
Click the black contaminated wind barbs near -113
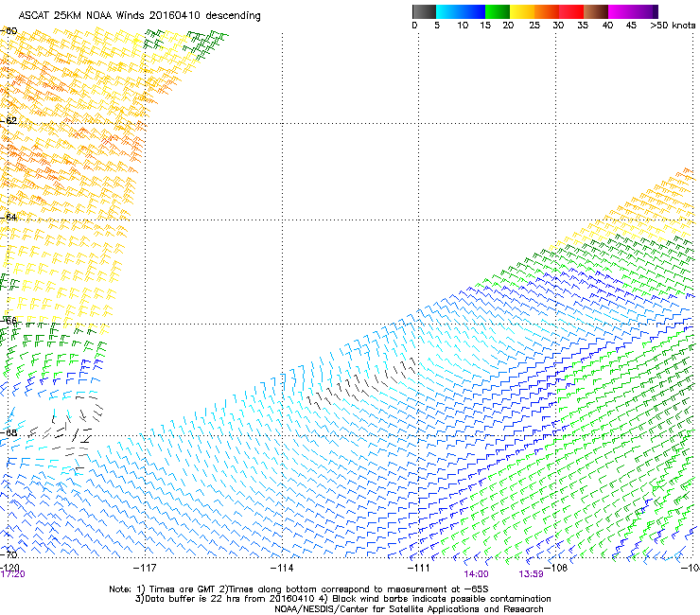[361, 384]
